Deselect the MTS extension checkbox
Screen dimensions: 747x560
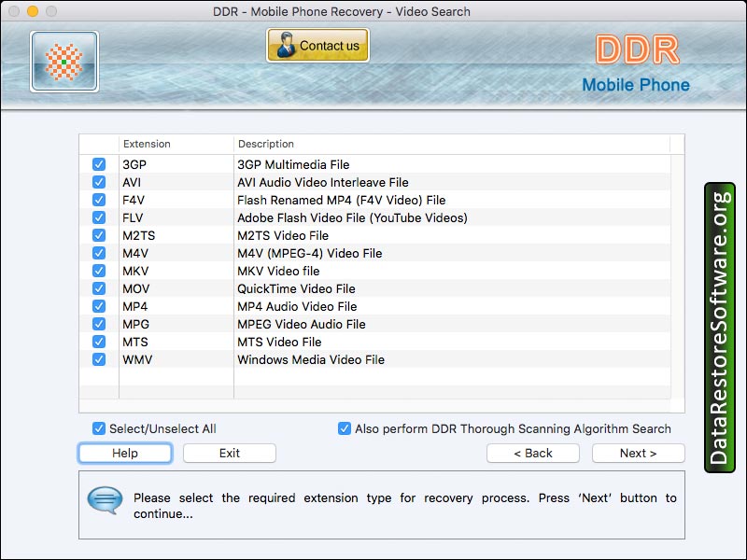[x=99, y=342]
